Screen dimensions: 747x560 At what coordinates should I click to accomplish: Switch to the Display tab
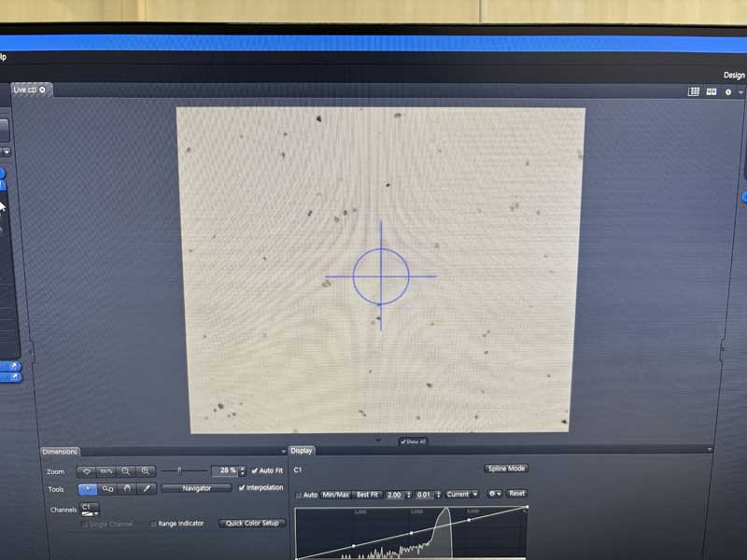[303, 451]
